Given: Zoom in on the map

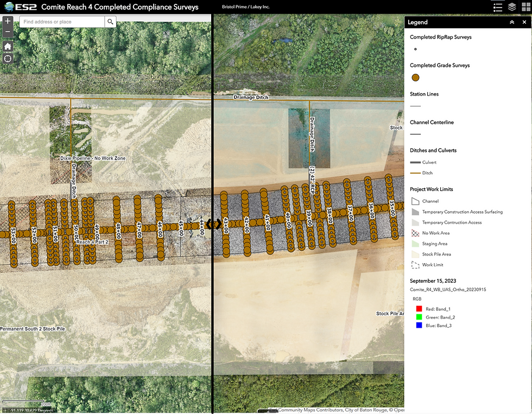Looking at the screenshot, I should 8,21.
